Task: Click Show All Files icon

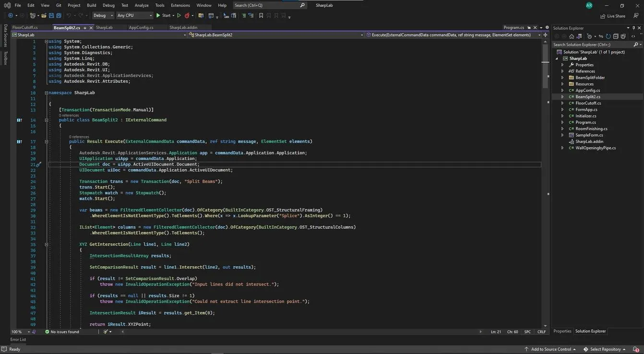Action: click(623, 36)
